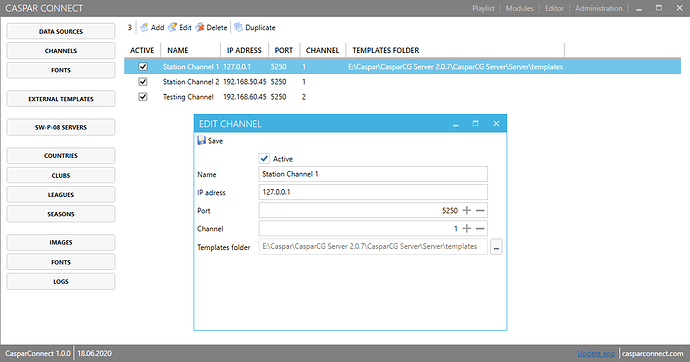Click the templates path in Station Channel 1 row
The width and height of the screenshot is (690, 362).
455,67
